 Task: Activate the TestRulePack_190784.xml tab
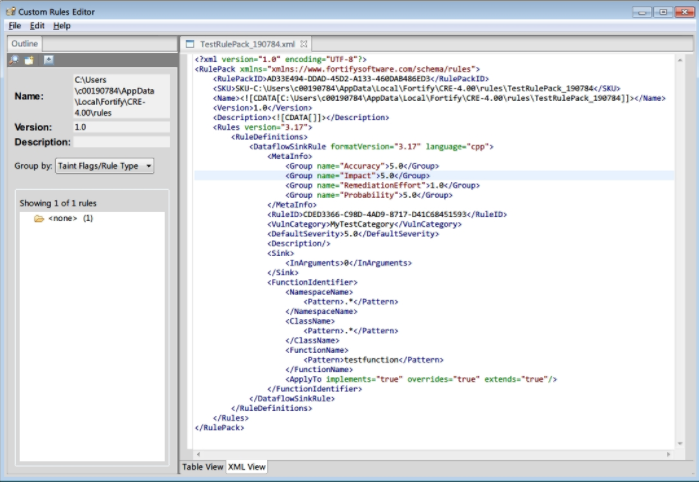pyautogui.click(x=247, y=44)
